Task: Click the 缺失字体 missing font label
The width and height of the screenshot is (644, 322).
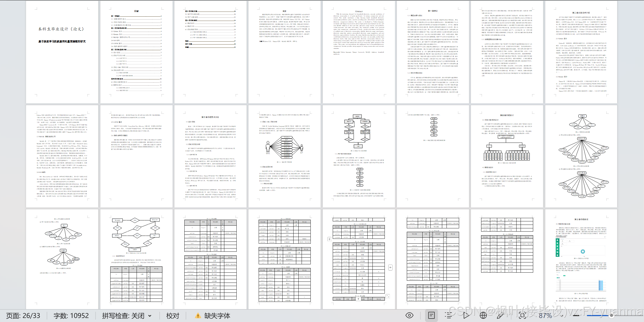Action: click(217, 316)
